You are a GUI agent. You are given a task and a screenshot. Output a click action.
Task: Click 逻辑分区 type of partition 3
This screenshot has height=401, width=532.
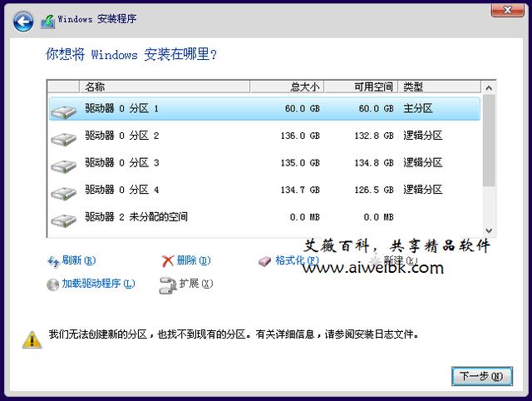pyautogui.click(x=423, y=163)
